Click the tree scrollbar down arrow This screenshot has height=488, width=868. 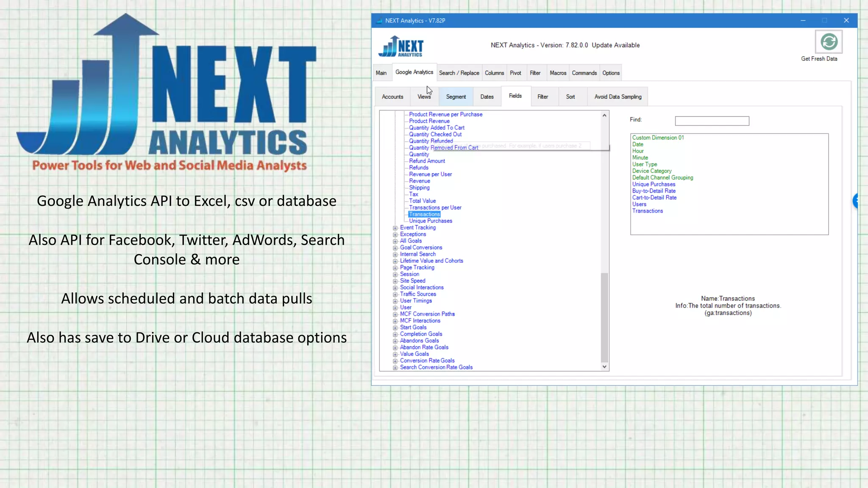coord(604,367)
